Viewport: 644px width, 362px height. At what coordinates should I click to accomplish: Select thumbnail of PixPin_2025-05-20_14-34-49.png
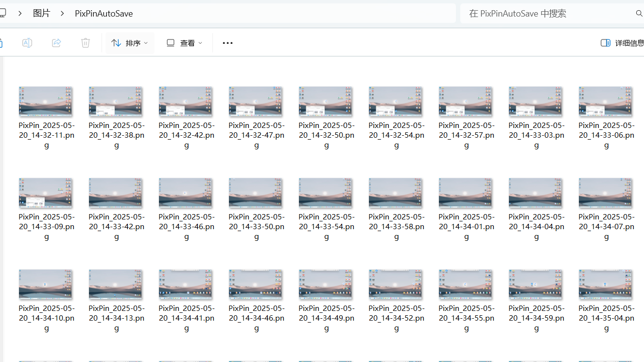pyautogui.click(x=326, y=285)
